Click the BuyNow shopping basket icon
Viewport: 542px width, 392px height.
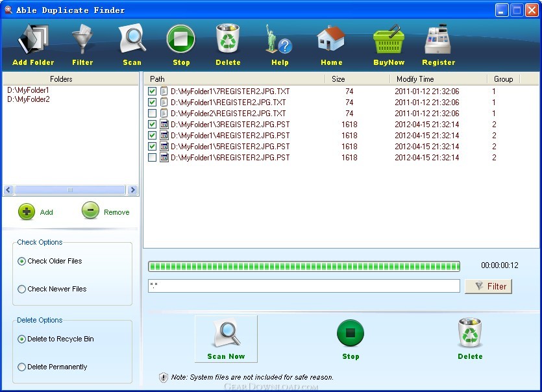(x=389, y=39)
